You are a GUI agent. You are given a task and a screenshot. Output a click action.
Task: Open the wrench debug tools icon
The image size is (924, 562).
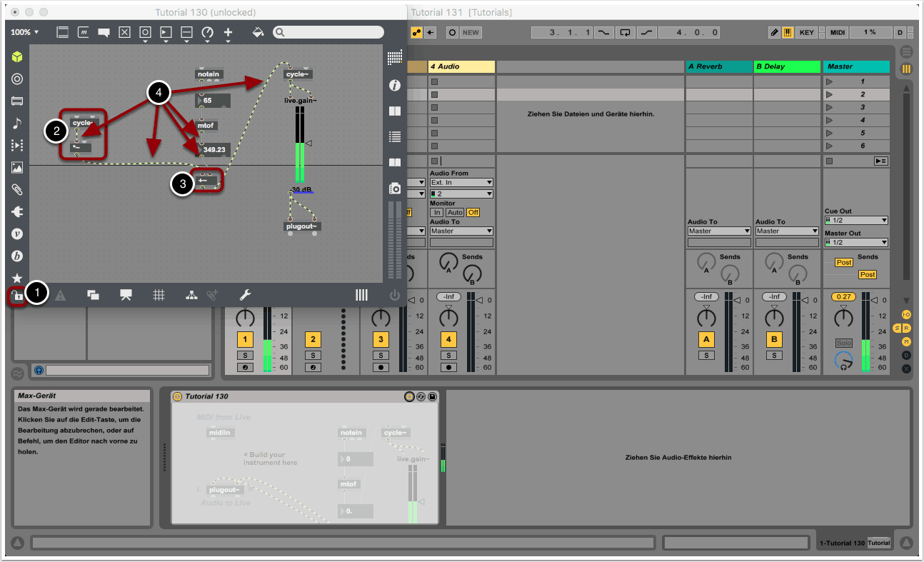tap(244, 295)
